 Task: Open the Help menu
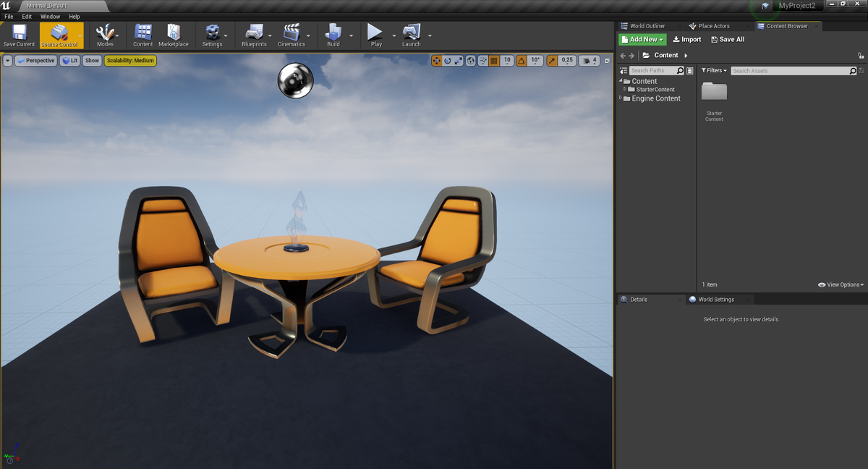[75, 17]
